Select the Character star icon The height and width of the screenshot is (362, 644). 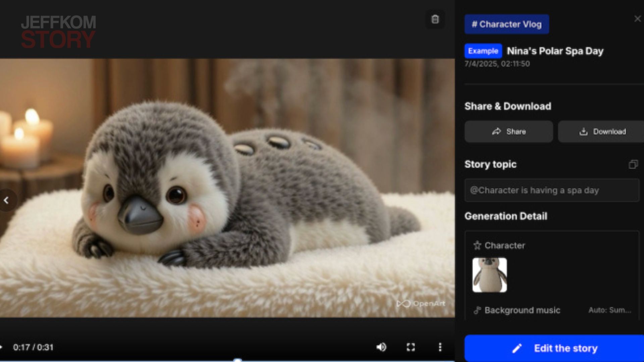click(477, 245)
